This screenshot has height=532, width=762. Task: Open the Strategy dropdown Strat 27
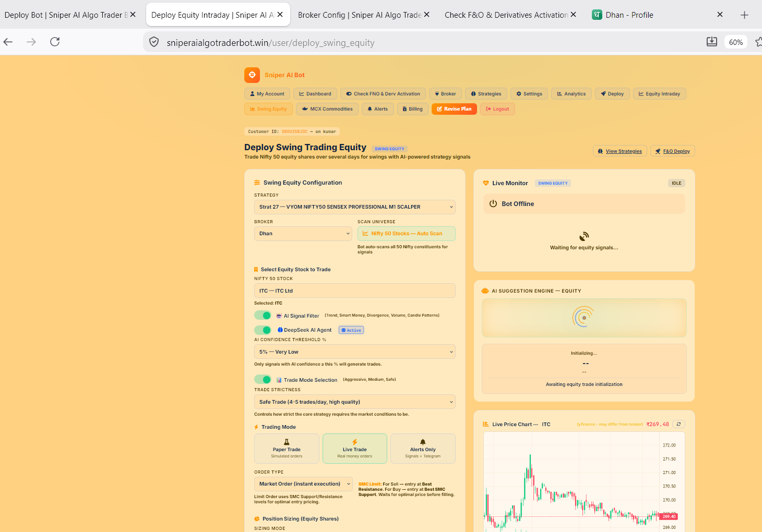pos(355,207)
